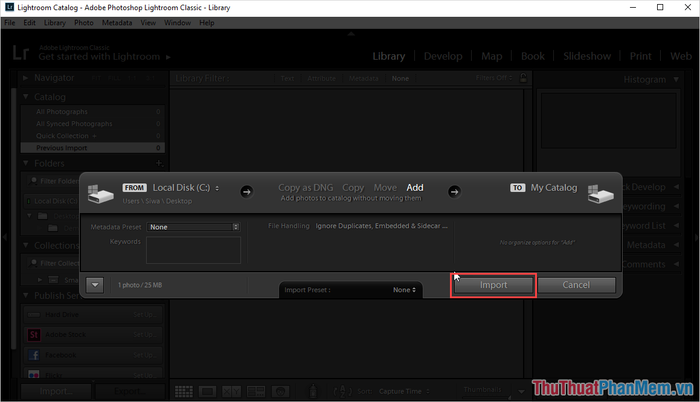Open the Edit menu
This screenshot has height=402, width=700.
tap(29, 23)
